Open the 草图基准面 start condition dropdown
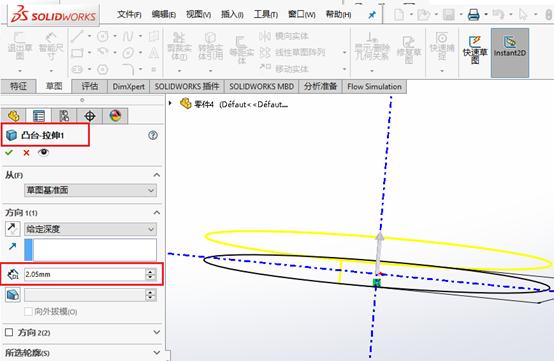The image size is (554, 361). click(x=90, y=190)
